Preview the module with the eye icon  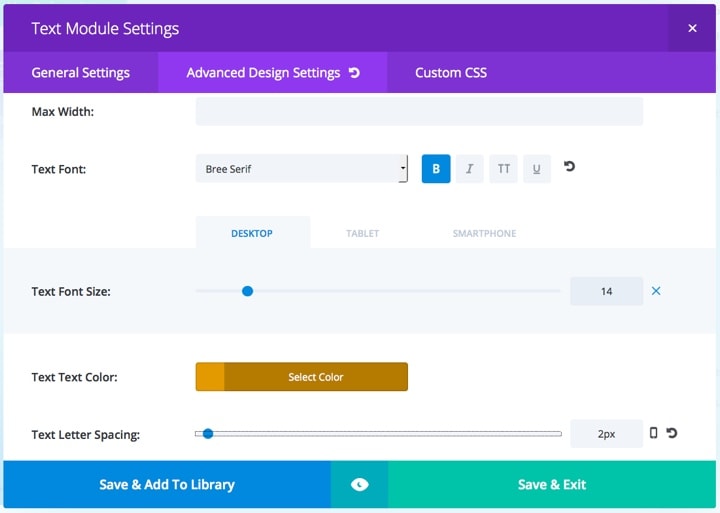(x=359, y=484)
